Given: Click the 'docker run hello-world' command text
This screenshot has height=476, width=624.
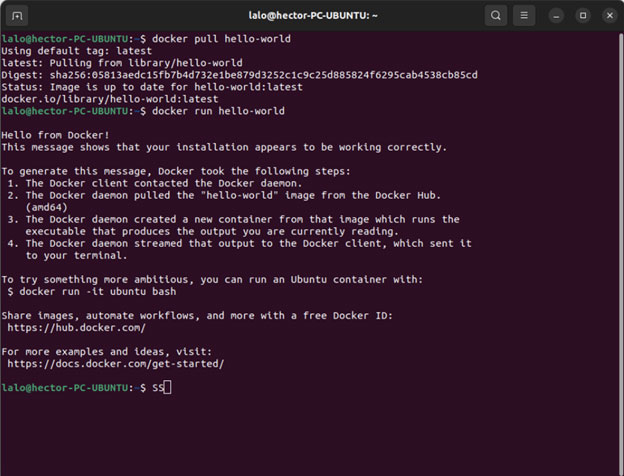Looking at the screenshot, I should click(x=218, y=111).
